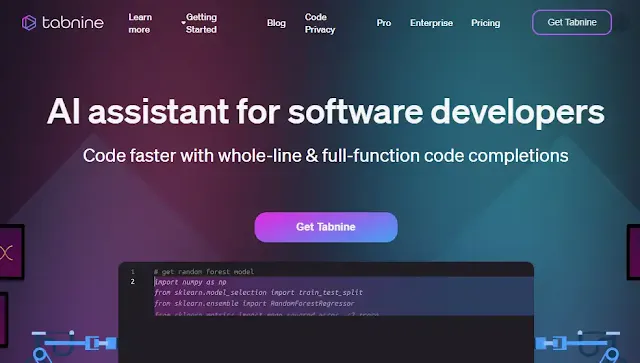This screenshot has width=640, height=363.
Task: Open the Learn more menu item
Action: 140,23
